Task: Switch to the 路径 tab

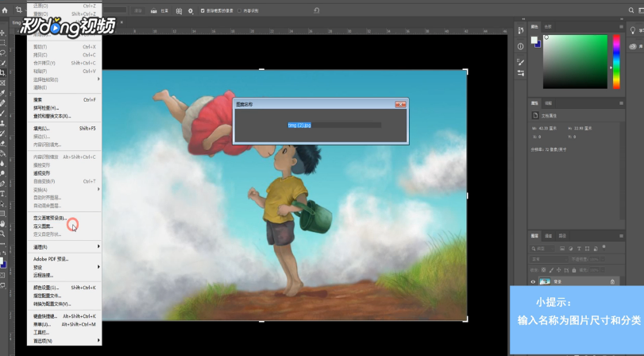Action: click(x=562, y=236)
